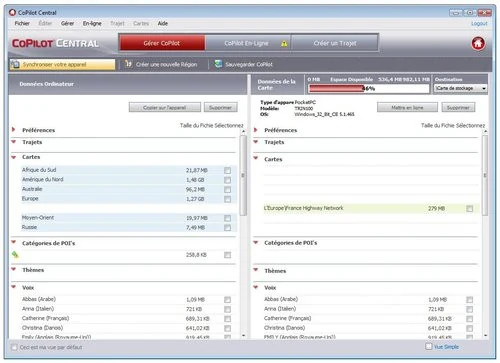Collapse right Voix section
Image resolution: width=500 pixels, height=363 pixels.
coord(256,287)
